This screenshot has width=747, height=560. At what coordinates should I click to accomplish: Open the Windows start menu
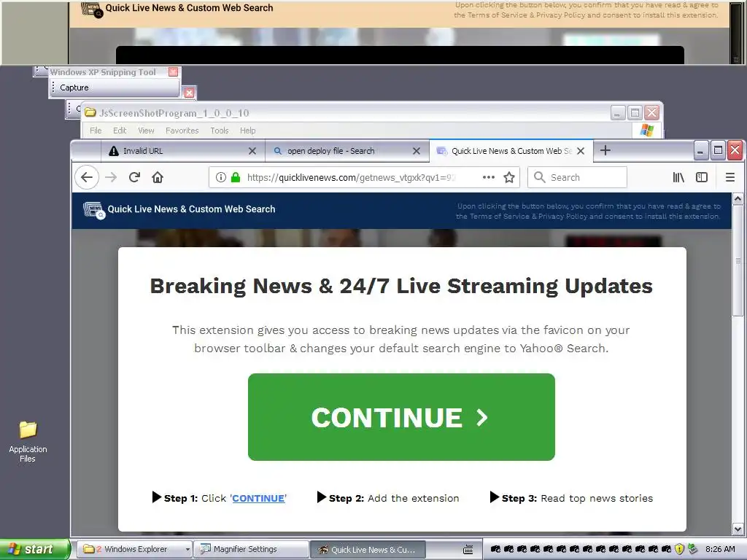coord(35,549)
